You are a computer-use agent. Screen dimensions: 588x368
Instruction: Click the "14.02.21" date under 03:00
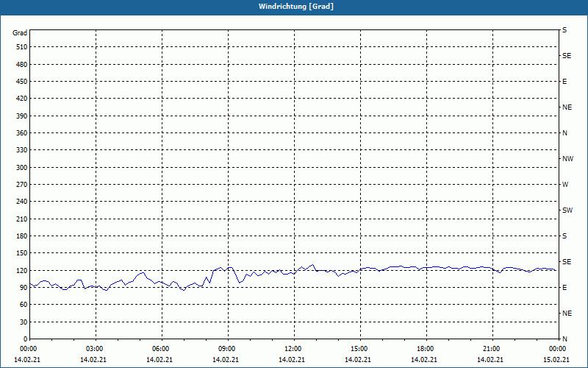tap(93, 360)
